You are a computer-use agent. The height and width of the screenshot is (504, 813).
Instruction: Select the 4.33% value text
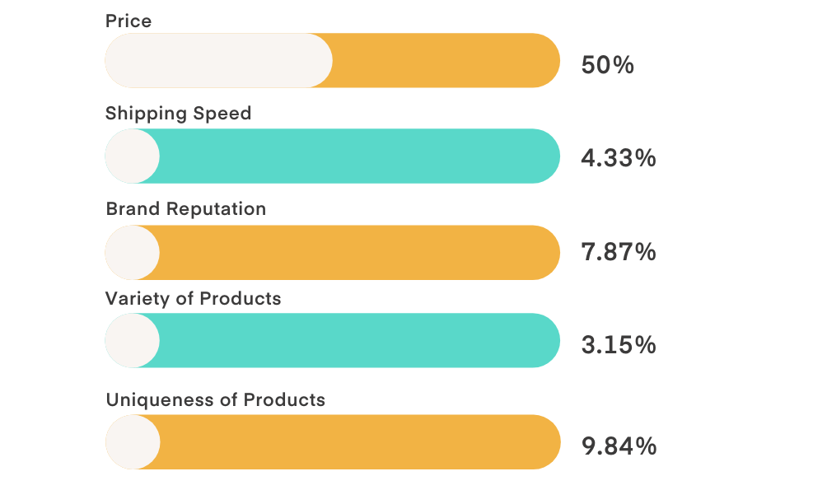tap(619, 157)
